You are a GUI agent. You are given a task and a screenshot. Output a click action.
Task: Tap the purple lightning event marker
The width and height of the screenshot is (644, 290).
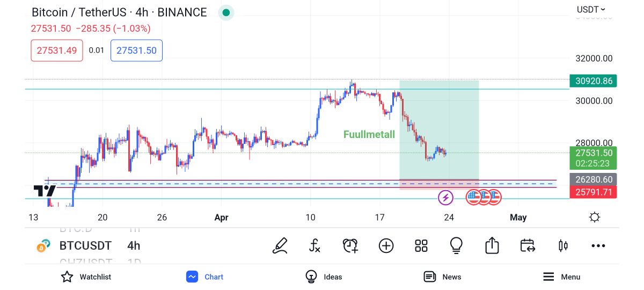click(445, 198)
